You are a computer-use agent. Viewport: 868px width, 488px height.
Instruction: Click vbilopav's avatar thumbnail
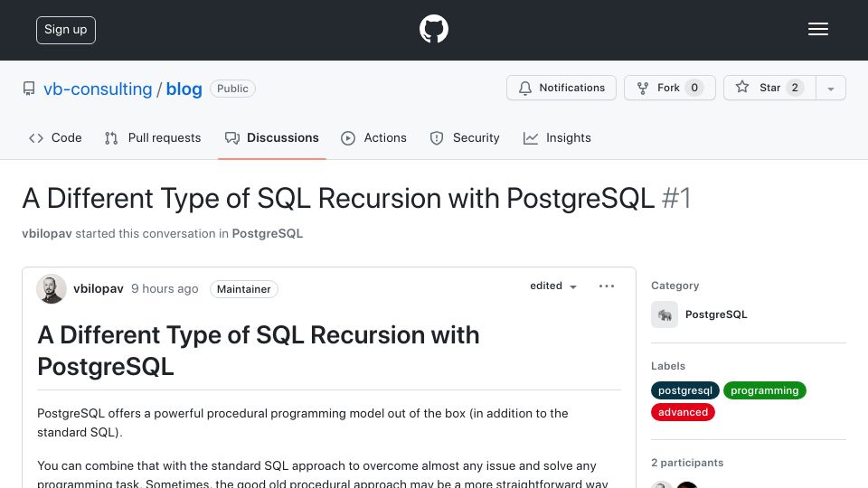(52, 289)
